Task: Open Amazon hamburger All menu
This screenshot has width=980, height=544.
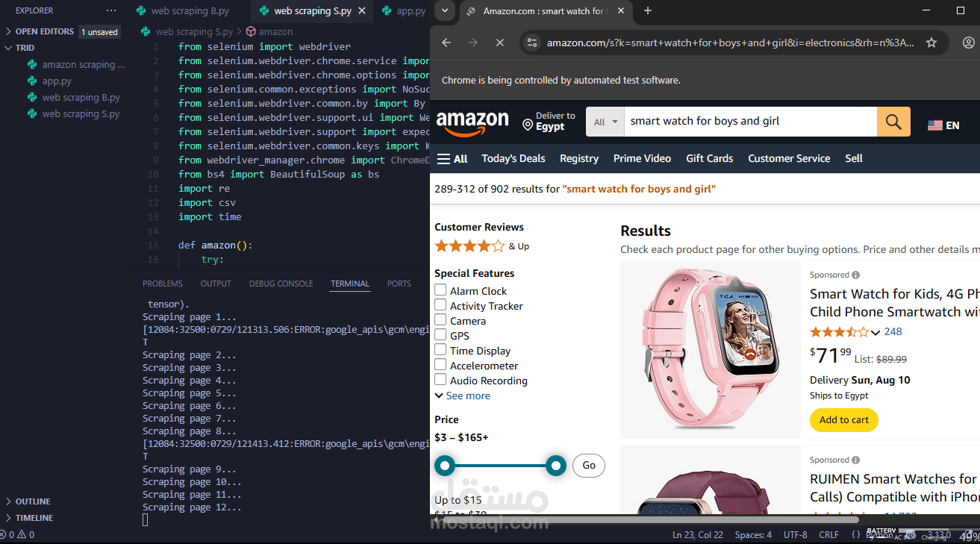Action: (452, 158)
